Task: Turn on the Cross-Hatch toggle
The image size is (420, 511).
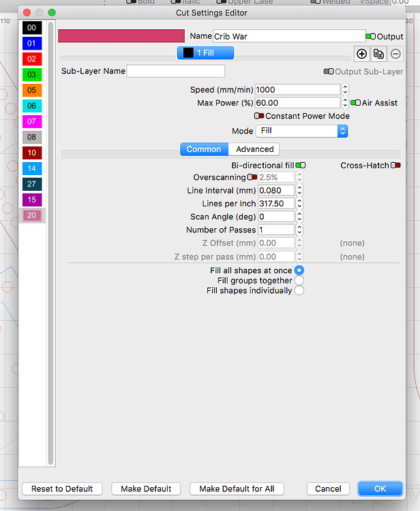Action: (395, 165)
